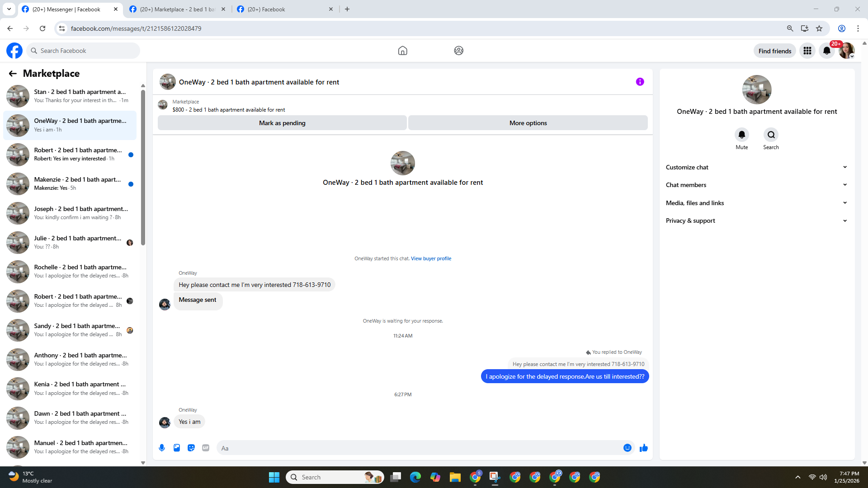
Task: Go back from Marketplace chats list
Action: 13,73
